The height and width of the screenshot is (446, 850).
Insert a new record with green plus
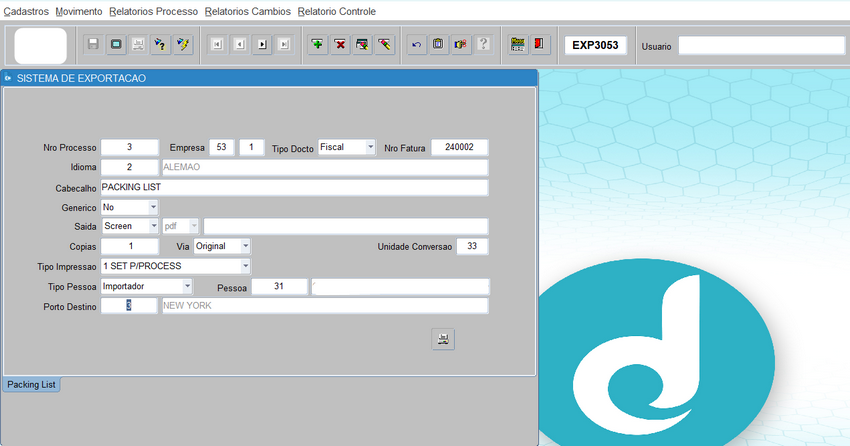(x=318, y=44)
